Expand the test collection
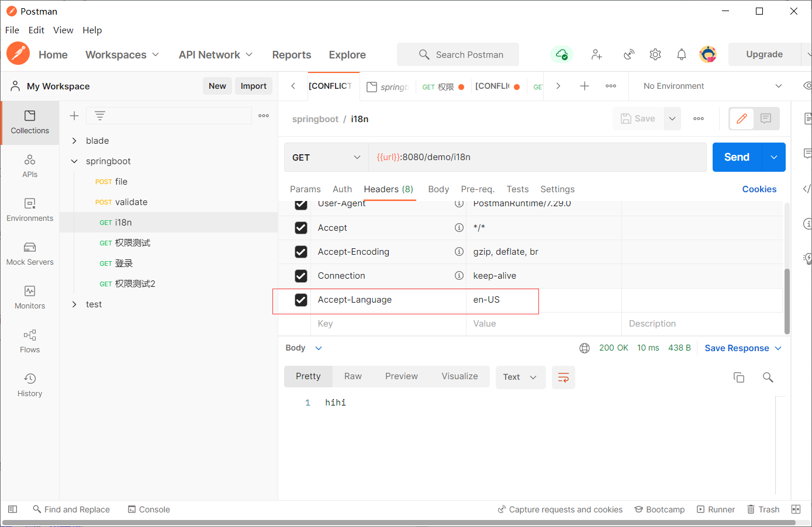812x527 pixels. pos(74,304)
